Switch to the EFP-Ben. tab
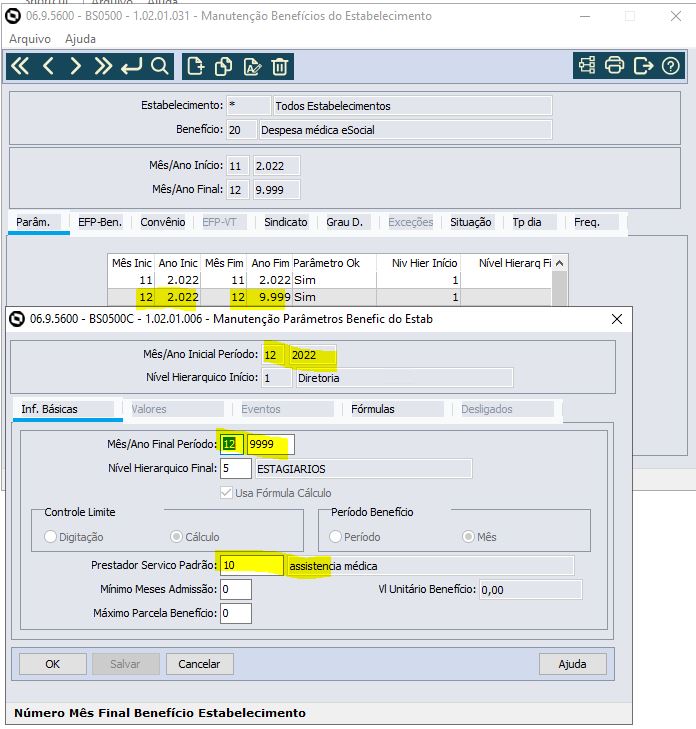This screenshot has width=696, height=729. 100,222
